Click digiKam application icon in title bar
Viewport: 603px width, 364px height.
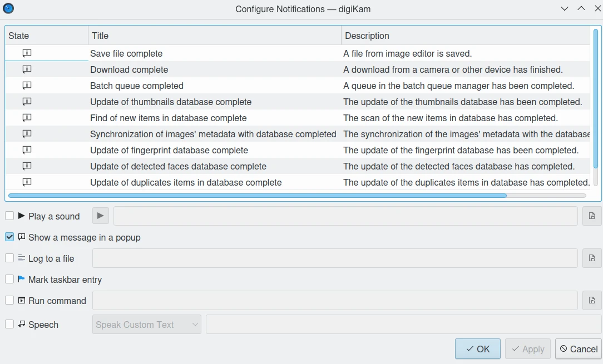point(8,8)
